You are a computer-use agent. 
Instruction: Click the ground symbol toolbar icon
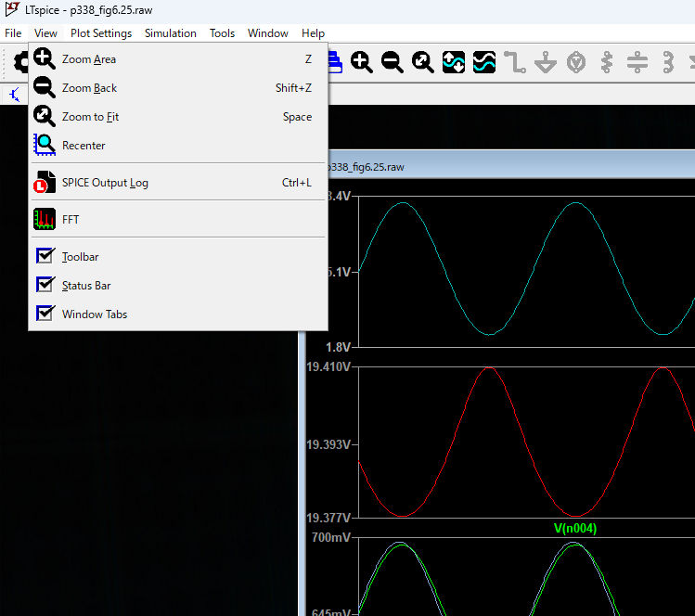point(546,62)
